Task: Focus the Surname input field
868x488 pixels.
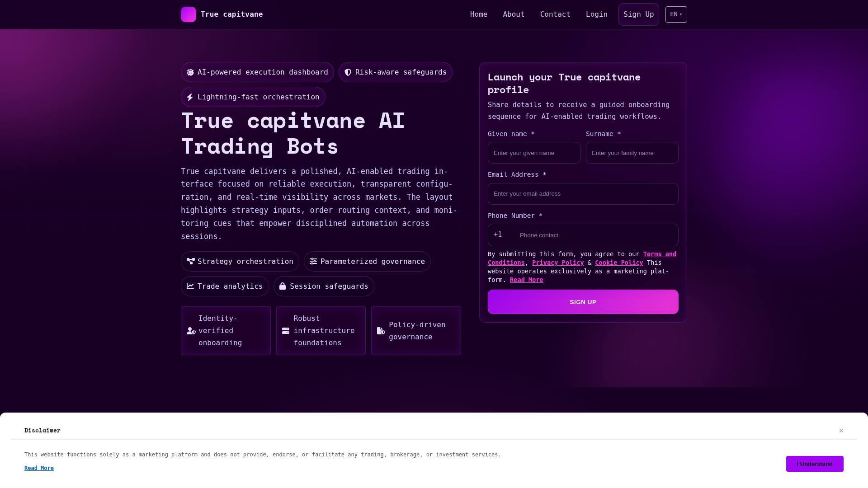Action: (632, 153)
